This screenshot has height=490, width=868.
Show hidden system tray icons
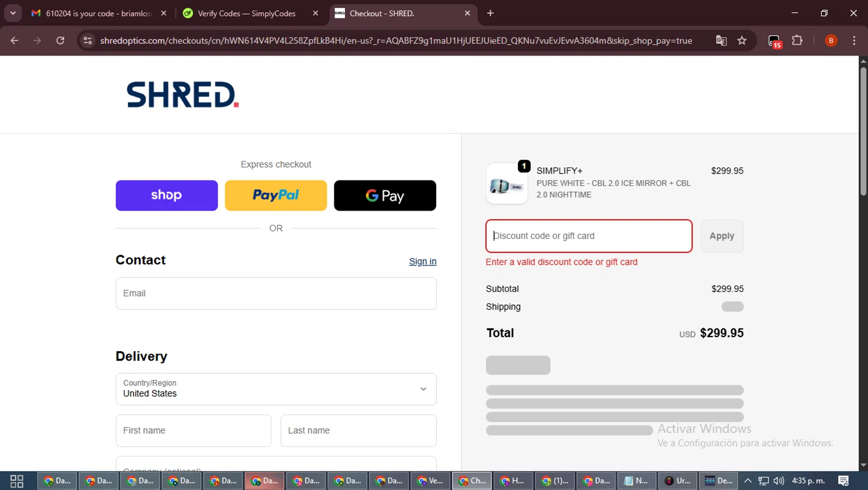[748, 481]
